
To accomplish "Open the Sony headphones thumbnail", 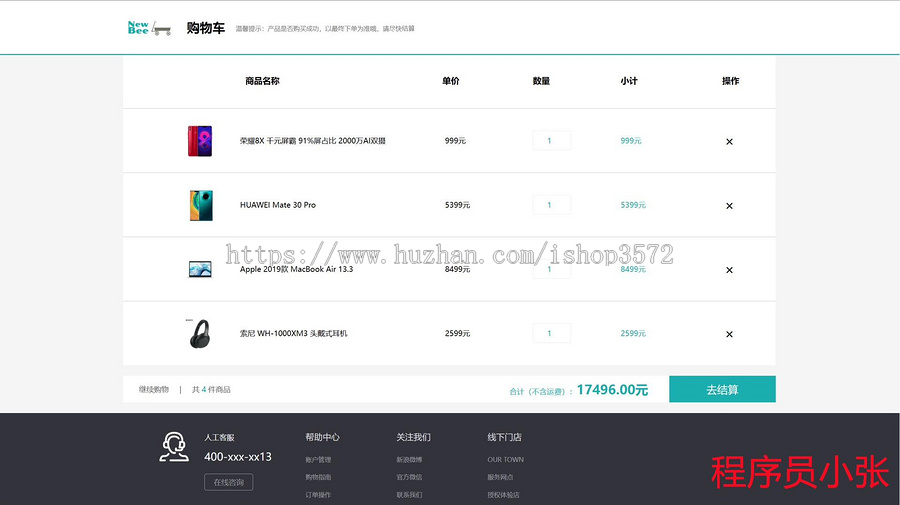I will click(x=199, y=333).
